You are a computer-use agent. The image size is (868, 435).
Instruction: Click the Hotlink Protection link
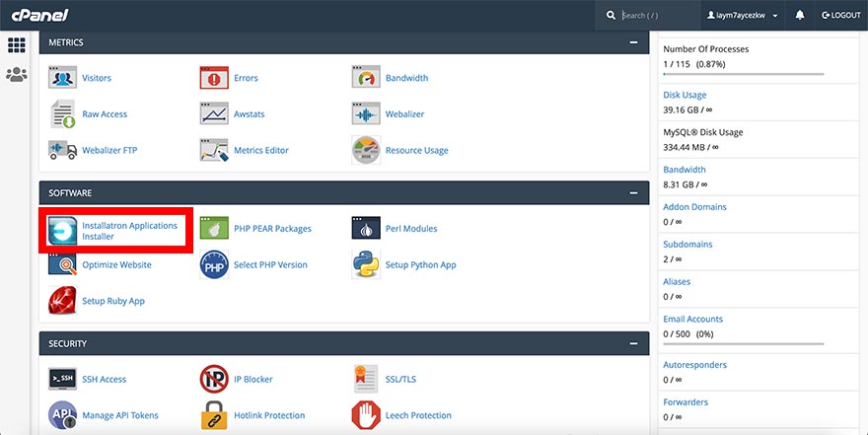pos(269,415)
